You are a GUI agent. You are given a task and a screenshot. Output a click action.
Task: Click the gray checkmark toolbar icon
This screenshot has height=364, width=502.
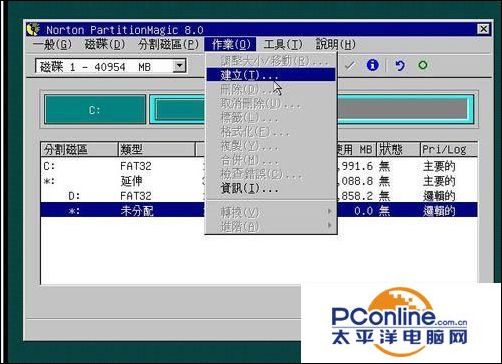(349, 65)
